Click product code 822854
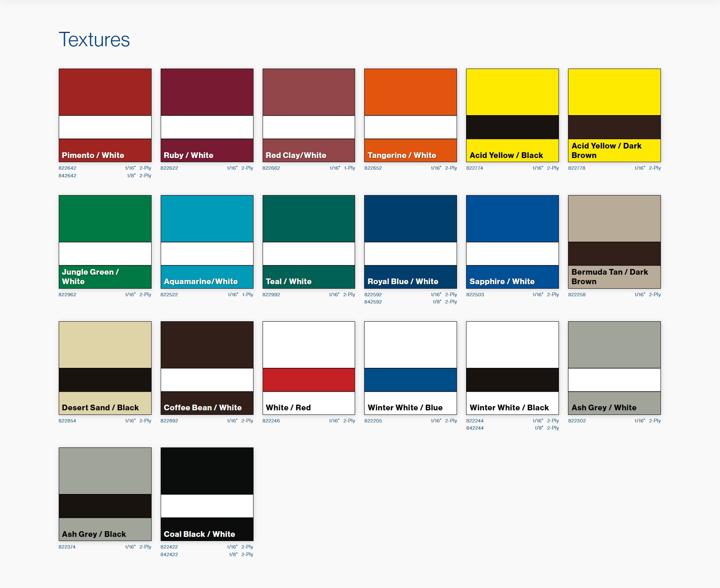Viewport: 720px width, 588px height. tap(67, 421)
